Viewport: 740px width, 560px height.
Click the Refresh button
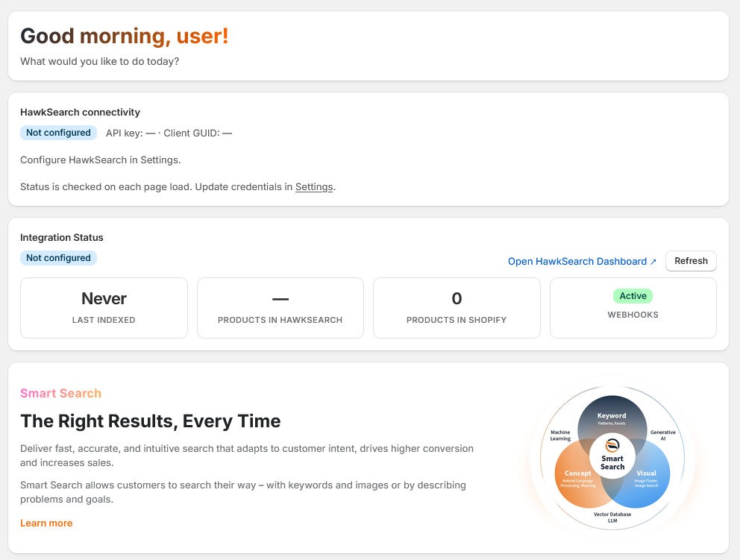pyautogui.click(x=691, y=261)
